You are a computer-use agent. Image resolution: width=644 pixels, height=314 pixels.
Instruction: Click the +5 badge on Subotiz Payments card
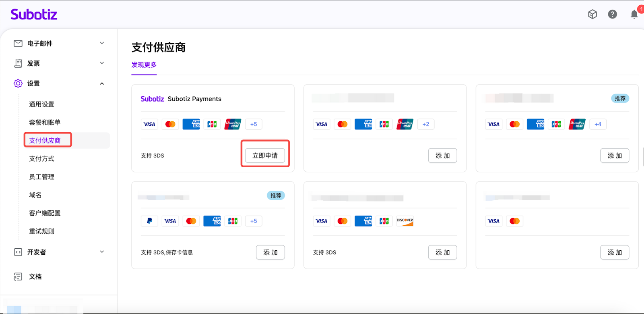pyautogui.click(x=254, y=124)
